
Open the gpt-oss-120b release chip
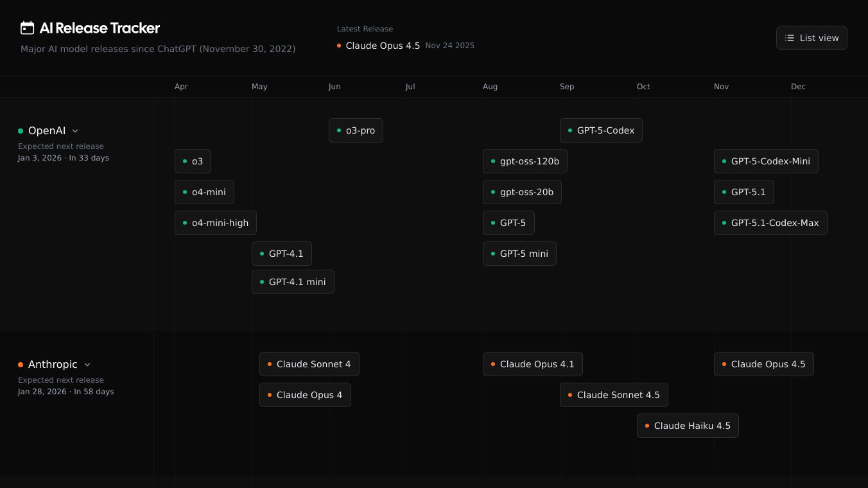coord(525,161)
